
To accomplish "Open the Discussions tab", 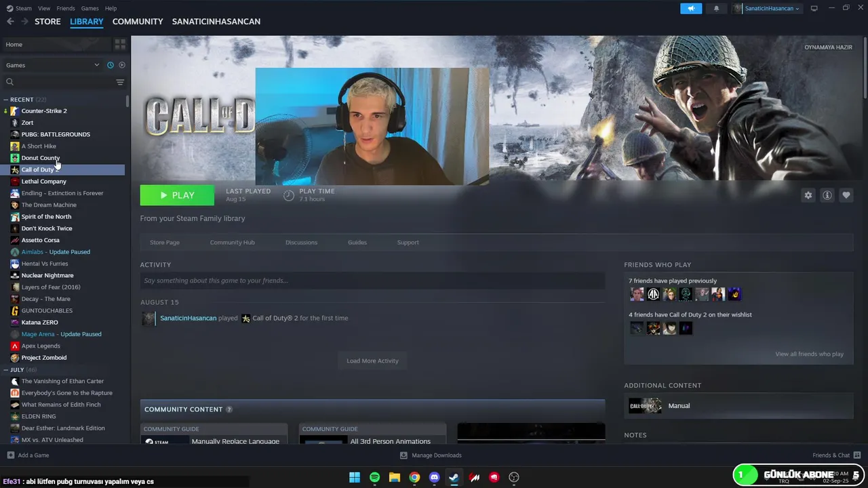I will (301, 243).
